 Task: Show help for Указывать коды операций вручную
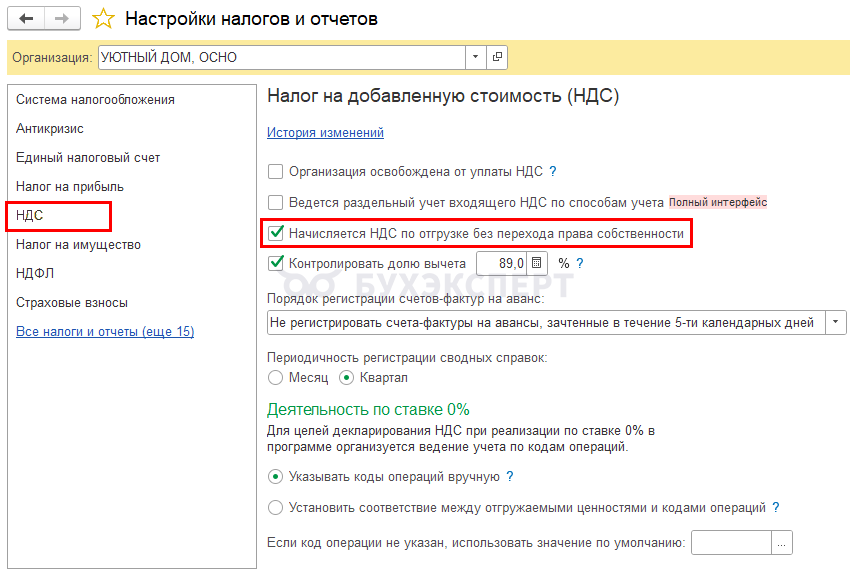pyautogui.click(x=510, y=476)
